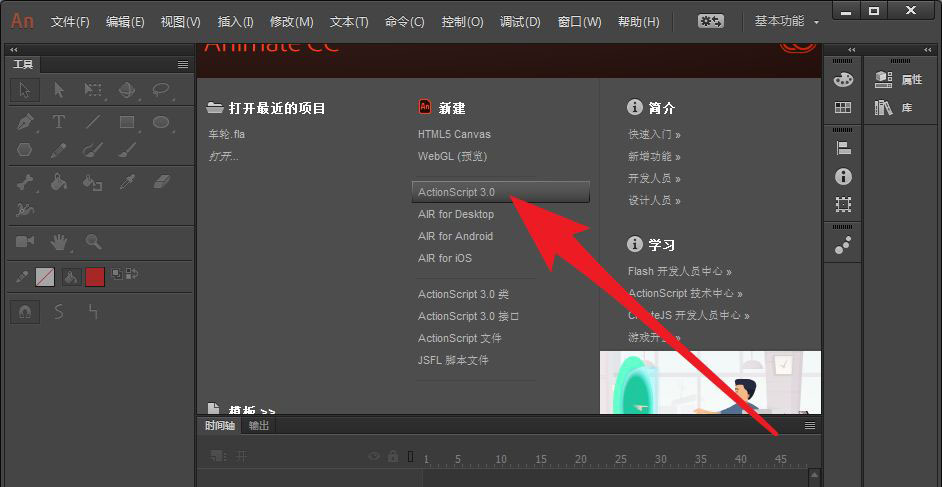Open the Transform panel icon

(x=843, y=205)
